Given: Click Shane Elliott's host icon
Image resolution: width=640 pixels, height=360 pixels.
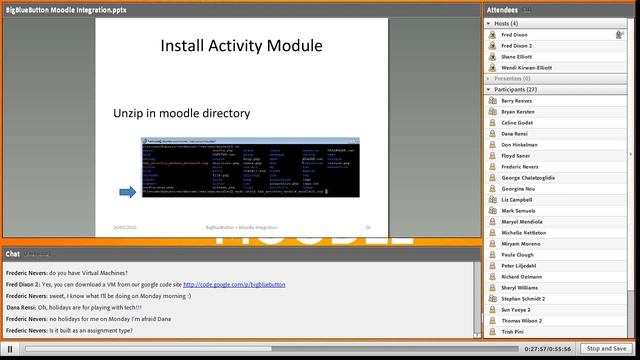Looking at the screenshot, I should 492,57.
